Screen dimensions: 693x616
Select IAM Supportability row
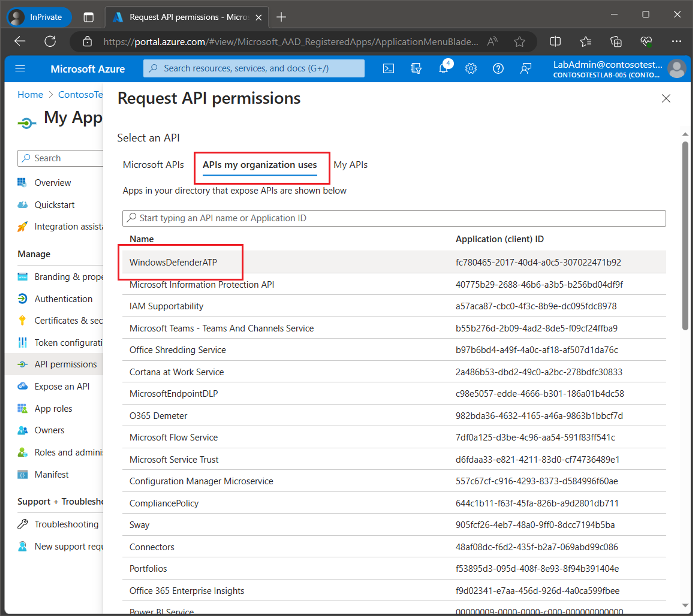[x=394, y=306]
